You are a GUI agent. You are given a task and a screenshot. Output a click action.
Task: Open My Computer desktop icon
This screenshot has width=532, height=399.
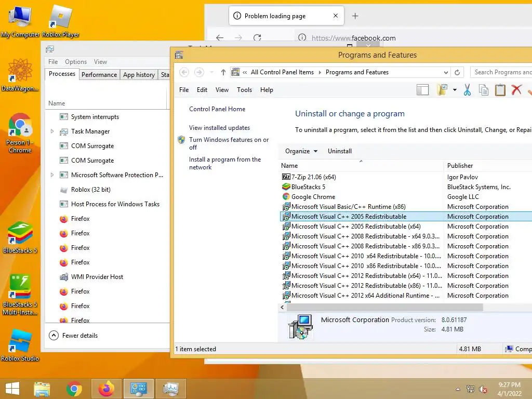click(x=20, y=21)
